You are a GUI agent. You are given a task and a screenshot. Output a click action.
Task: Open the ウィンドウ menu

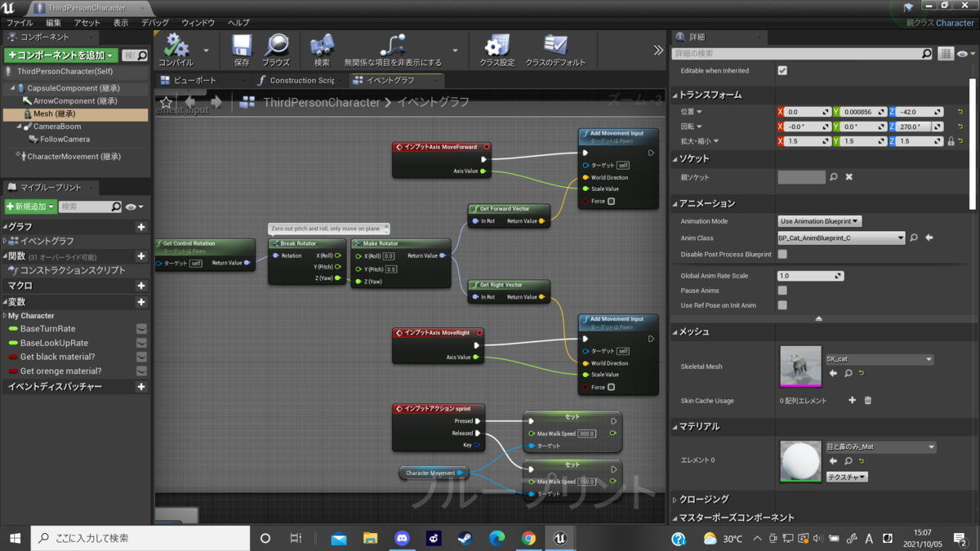click(x=198, y=23)
